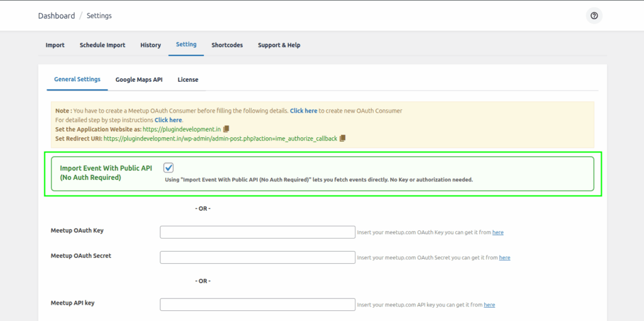Screen dimensions: 644x321
Task: Copy the Redirect URI to clipboard
Action: [343, 138]
